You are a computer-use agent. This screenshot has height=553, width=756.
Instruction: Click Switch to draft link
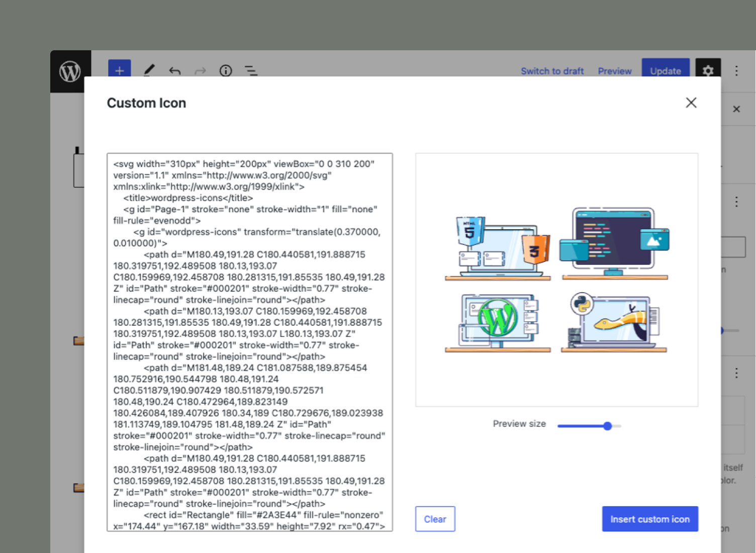(x=552, y=71)
